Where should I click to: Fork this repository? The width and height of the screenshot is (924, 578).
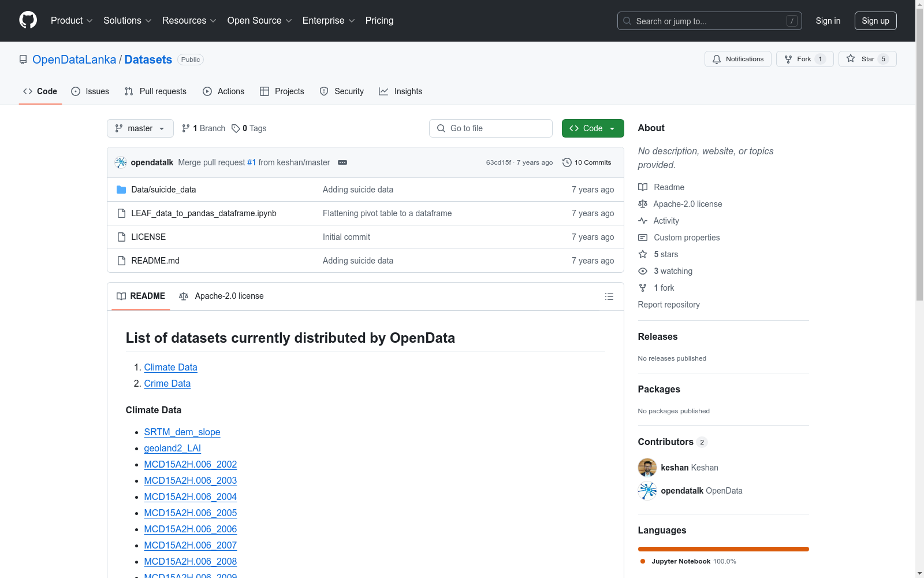(x=804, y=59)
